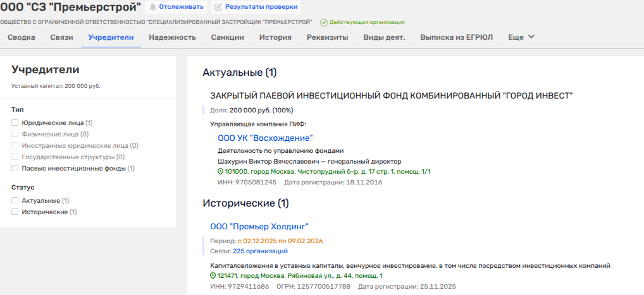Click Деятельность по управлению фондами text
This screenshot has width=644, height=295.
[x=280, y=151]
